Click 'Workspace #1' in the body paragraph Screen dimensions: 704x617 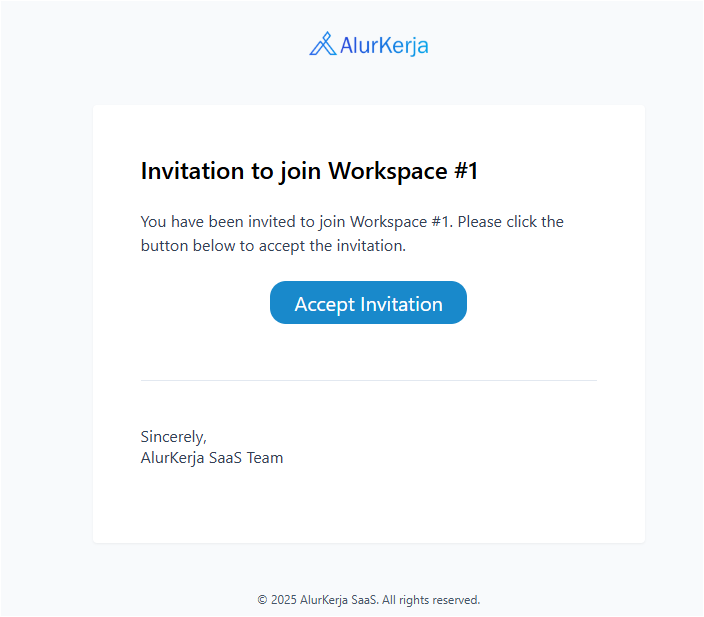(x=408, y=221)
